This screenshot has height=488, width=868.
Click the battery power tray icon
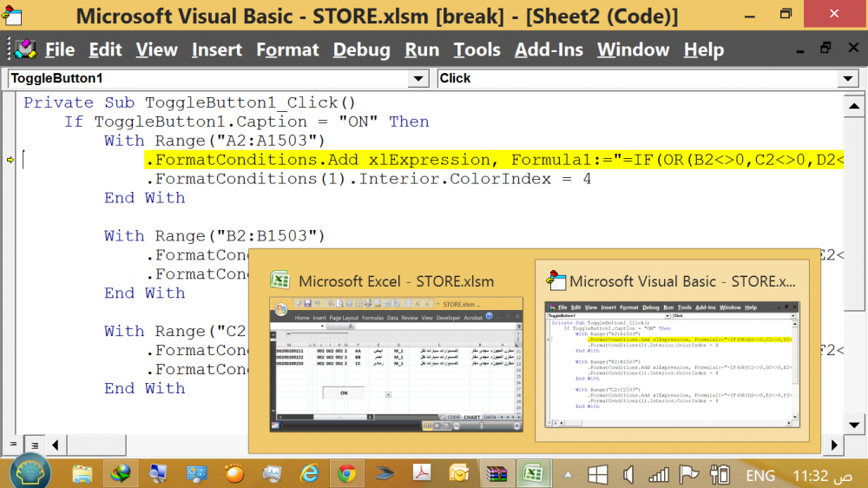[x=720, y=475]
